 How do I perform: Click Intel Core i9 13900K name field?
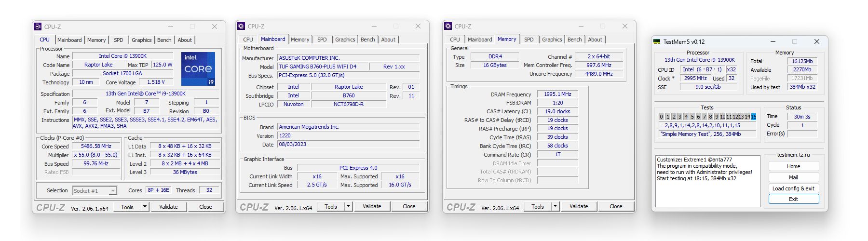coord(122,56)
